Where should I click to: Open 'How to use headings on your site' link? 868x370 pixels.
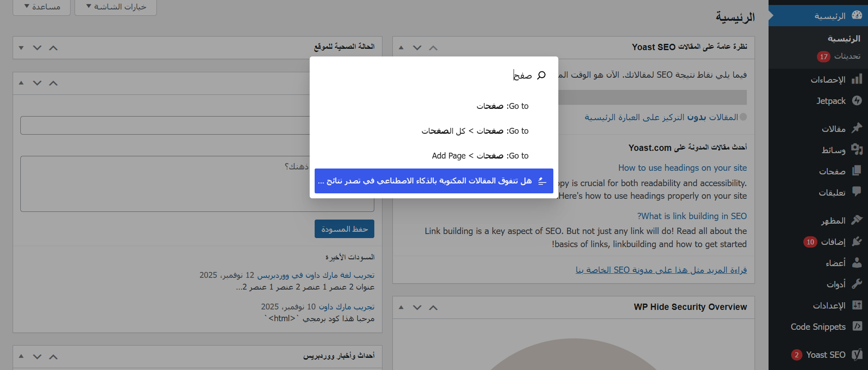[x=683, y=168]
